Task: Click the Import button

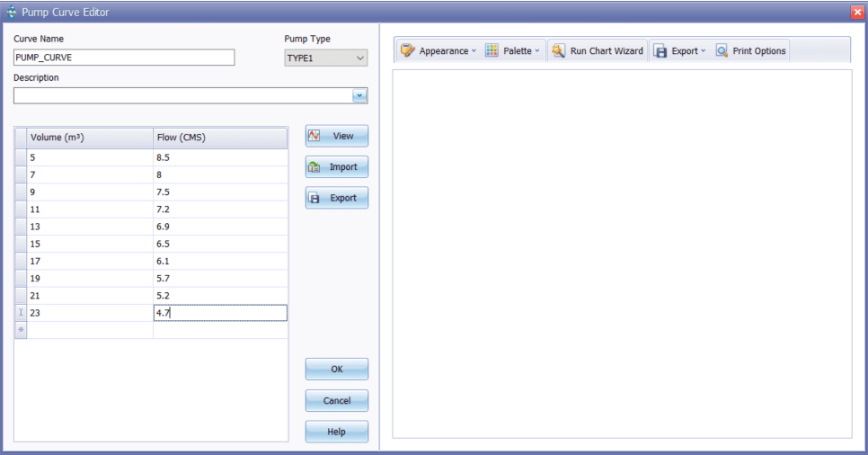Action: pyautogui.click(x=337, y=167)
